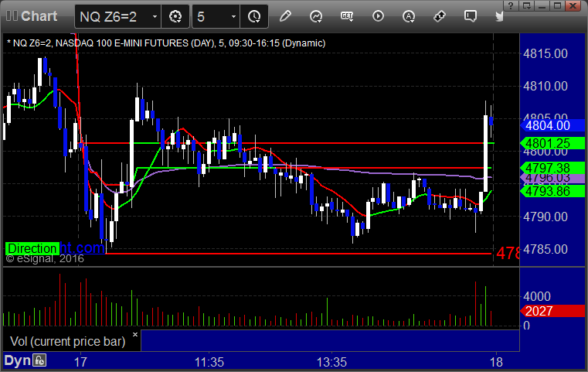Click the 4790.00 price axis label
The image size is (588, 372).
coord(546,217)
